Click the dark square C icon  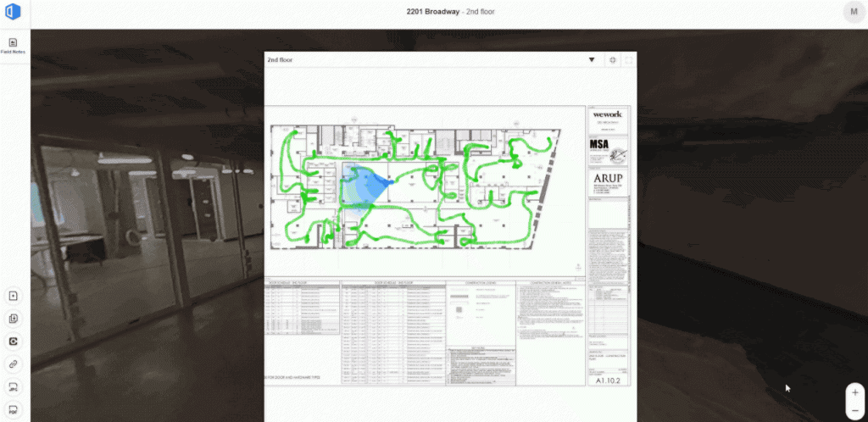tap(14, 341)
